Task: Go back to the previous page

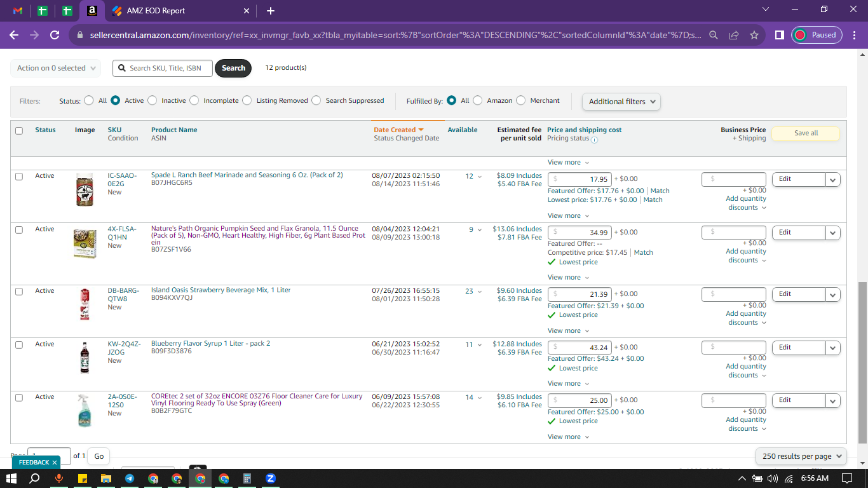Action: 14,35
